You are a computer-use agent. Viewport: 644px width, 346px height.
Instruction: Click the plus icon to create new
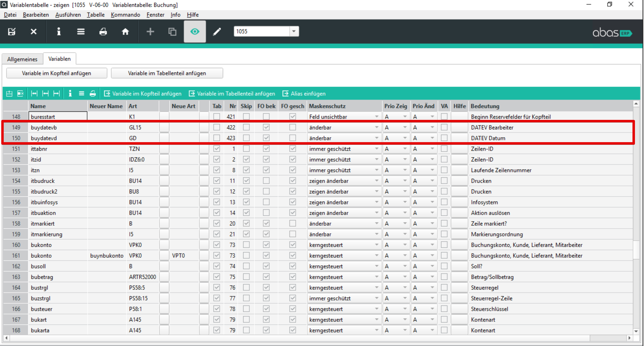(150, 32)
